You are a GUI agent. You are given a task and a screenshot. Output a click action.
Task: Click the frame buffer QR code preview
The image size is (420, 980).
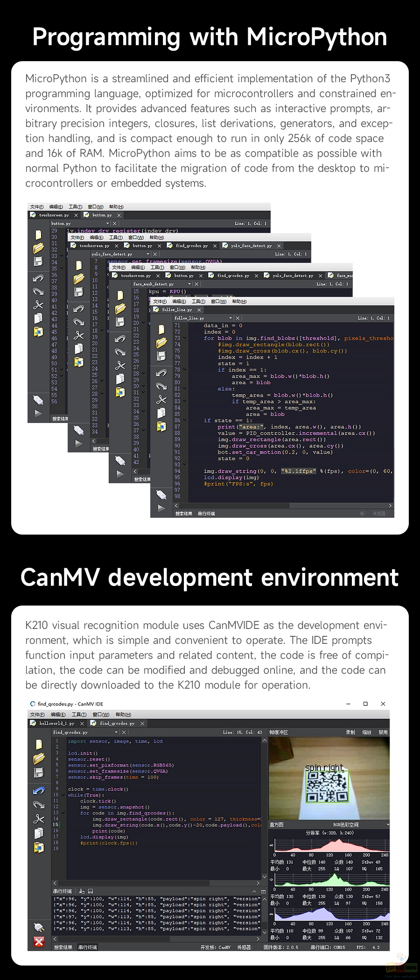329,778
